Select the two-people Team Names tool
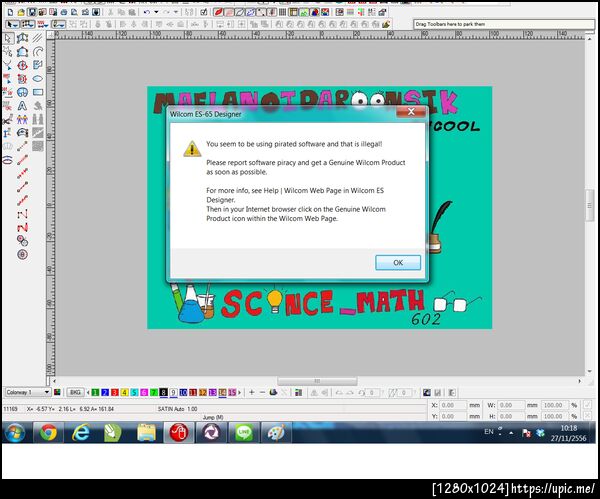Screen dimensions: 600x499 tap(23, 119)
